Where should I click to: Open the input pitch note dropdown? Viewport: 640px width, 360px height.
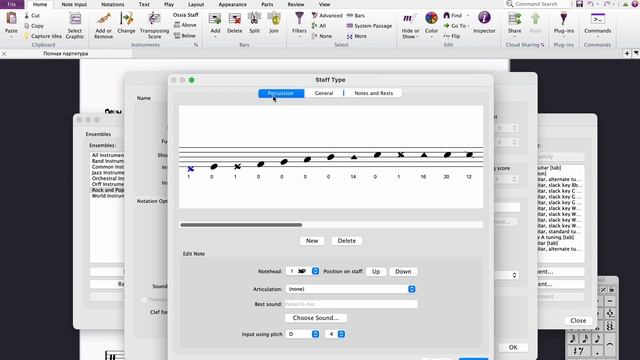(x=302, y=334)
